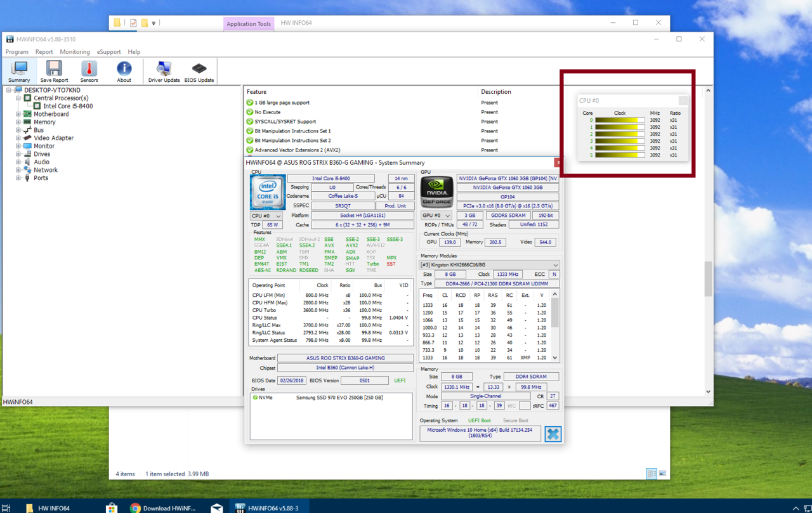Select Intel Core i5-8400 tree item
The image size is (812, 513).
coord(68,106)
